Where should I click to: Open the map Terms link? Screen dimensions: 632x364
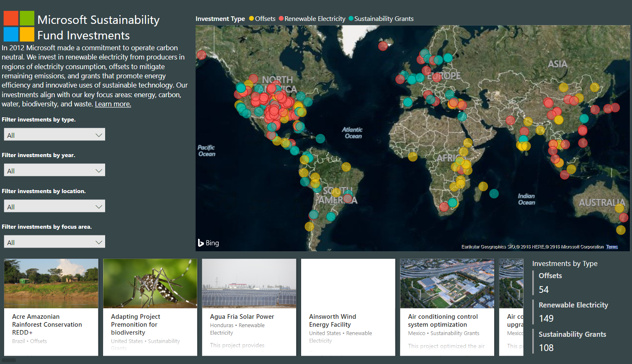612,247
